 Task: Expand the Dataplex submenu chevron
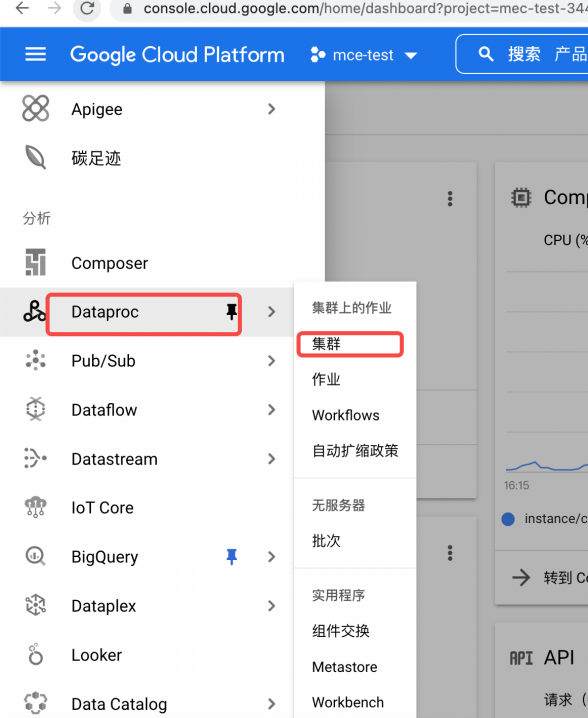tap(272, 605)
